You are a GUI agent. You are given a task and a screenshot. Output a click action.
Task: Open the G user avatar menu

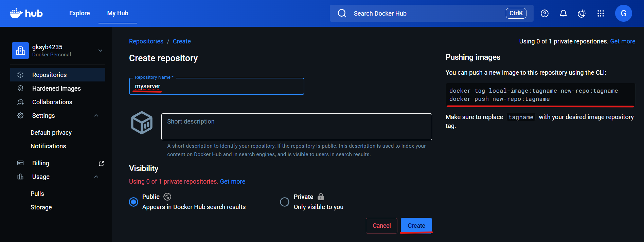tap(623, 13)
